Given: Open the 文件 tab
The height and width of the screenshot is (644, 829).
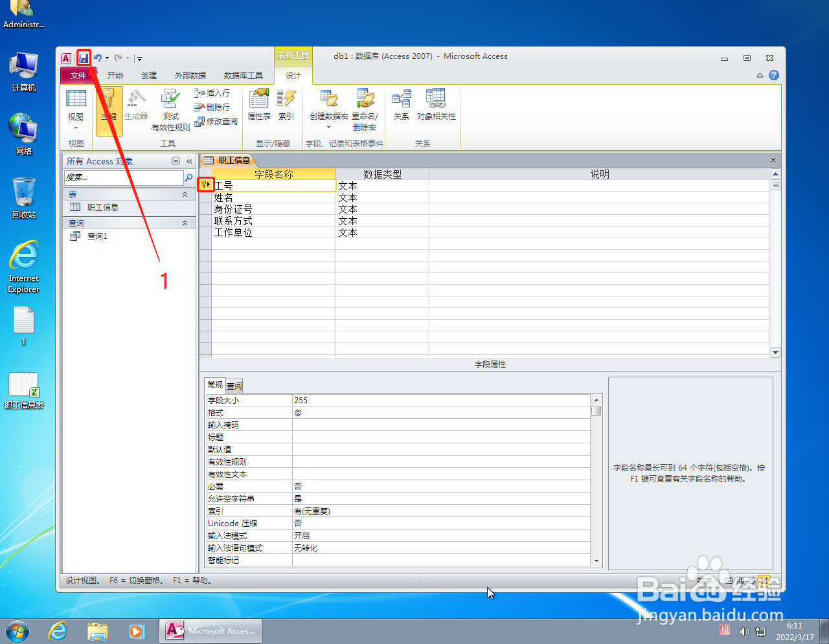Looking at the screenshot, I should click(x=78, y=76).
